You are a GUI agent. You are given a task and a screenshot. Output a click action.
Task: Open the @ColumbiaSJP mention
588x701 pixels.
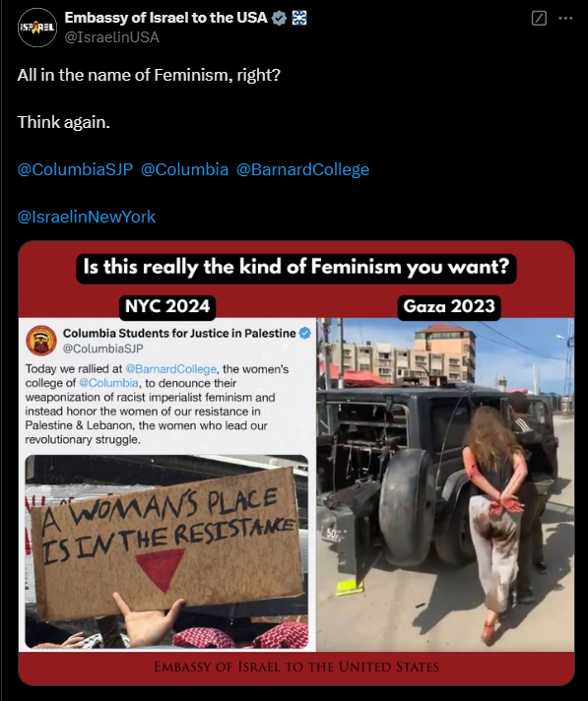[75, 169]
